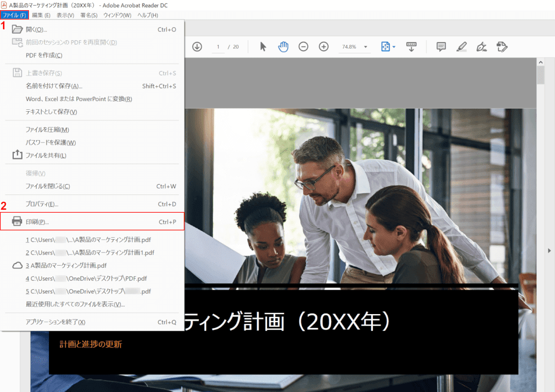Screen dimensions: 555x392
Task: Open the Fill & Sign pen tool
Action: (x=481, y=47)
